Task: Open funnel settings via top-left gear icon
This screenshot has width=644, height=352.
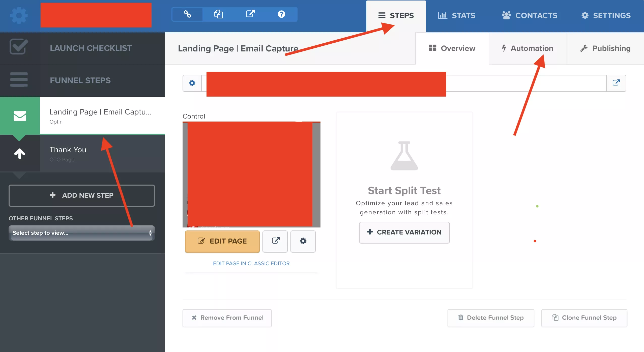Action: point(19,16)
